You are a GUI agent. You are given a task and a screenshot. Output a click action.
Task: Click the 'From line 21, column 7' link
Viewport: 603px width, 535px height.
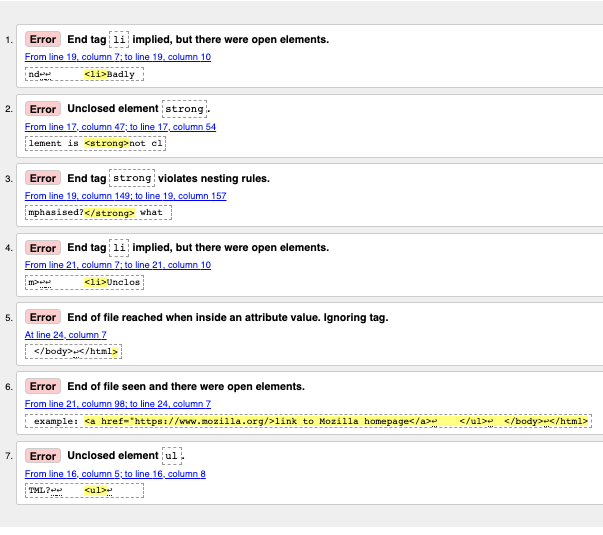click(x=117, y=265)
